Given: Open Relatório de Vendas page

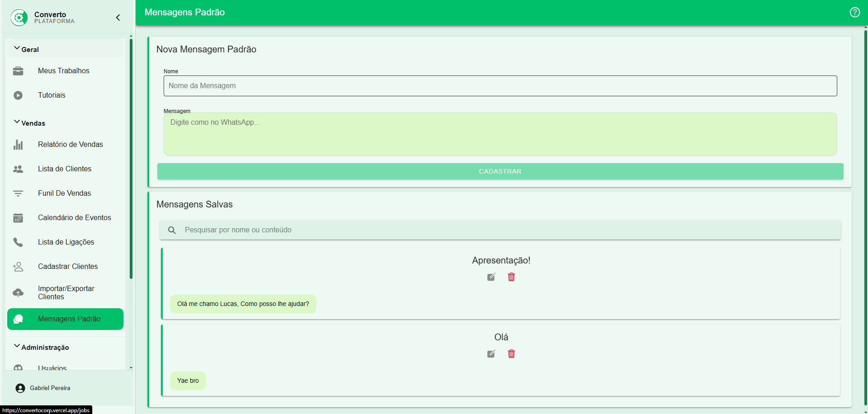Looking at the screenshot, I should (x=70, y=145).
